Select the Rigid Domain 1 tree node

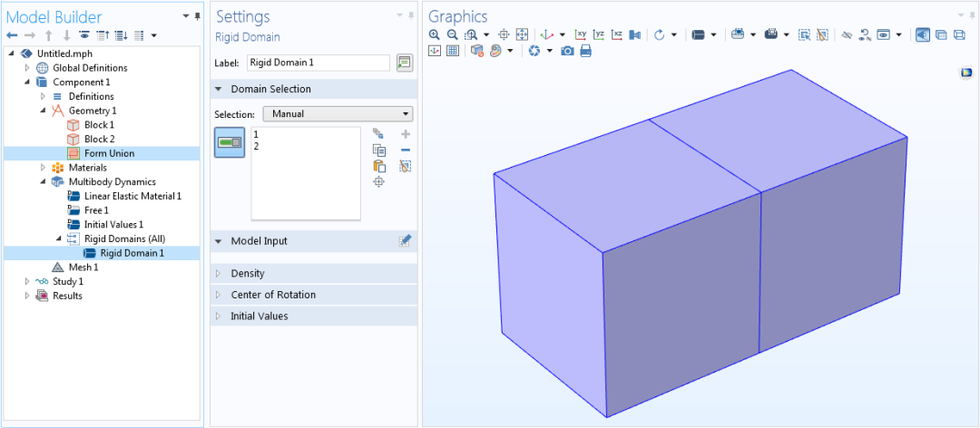coord(132,253)
